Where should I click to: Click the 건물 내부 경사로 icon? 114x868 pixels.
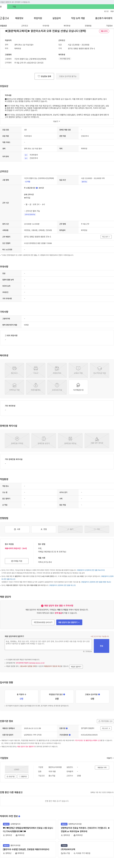pos(97,441)
